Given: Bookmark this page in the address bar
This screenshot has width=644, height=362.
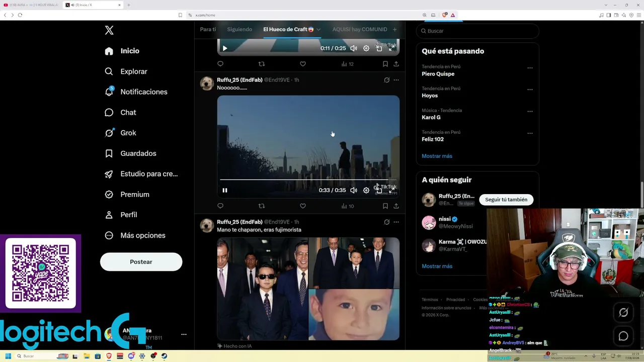Looking at the screenshot, I should 180,15.
